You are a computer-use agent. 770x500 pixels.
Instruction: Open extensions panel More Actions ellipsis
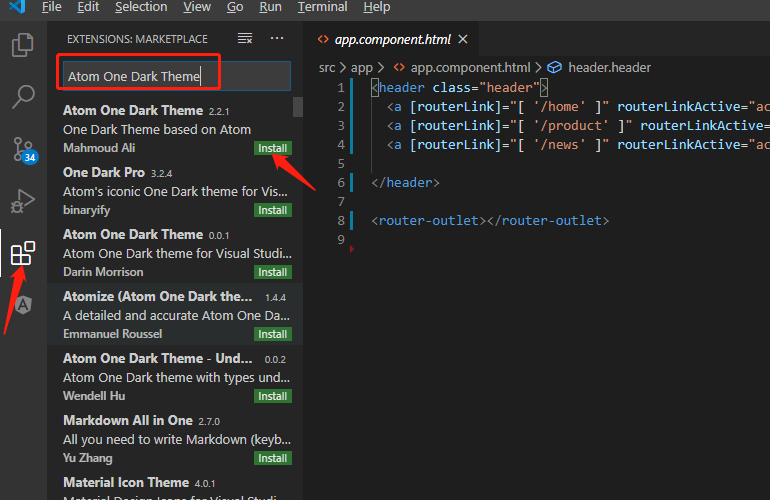tap(277, 38)
